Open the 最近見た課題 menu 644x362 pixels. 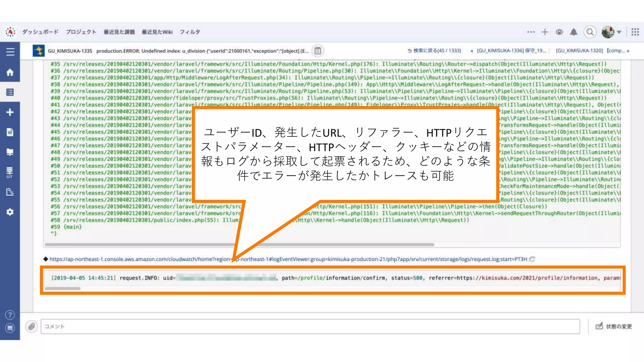[x=119, y=32]
